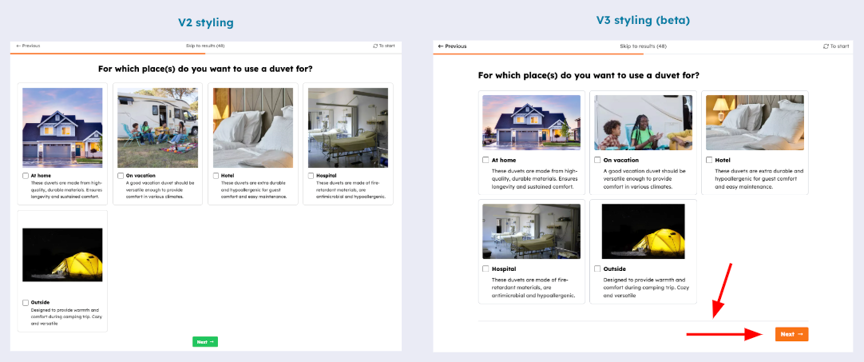Check the At home checkbox in V3 styling
Screen dimensions: 864x362
pos(485,160)
